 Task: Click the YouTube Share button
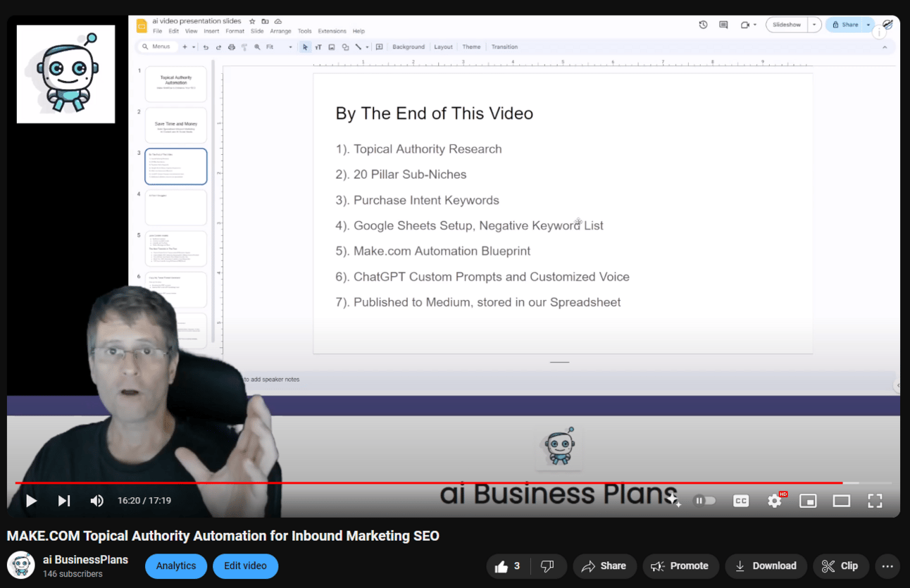tap(604, 566)
